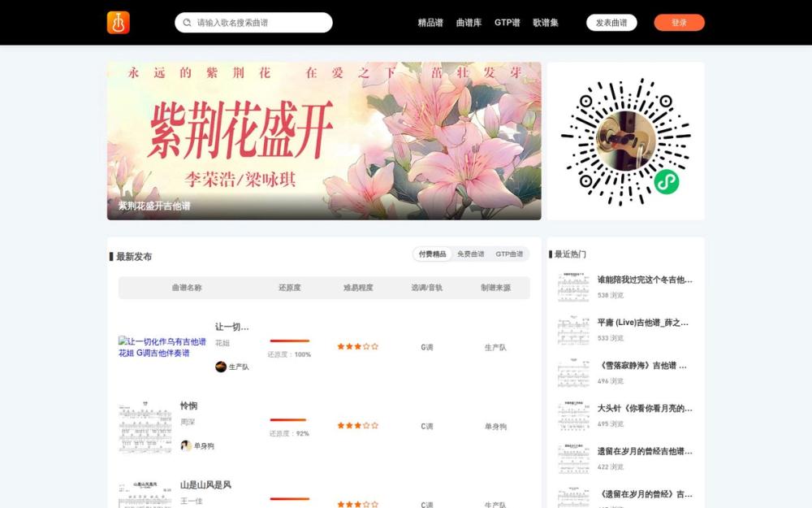
Task: Click the 发表曲谱 button
Action: [611, 23]
